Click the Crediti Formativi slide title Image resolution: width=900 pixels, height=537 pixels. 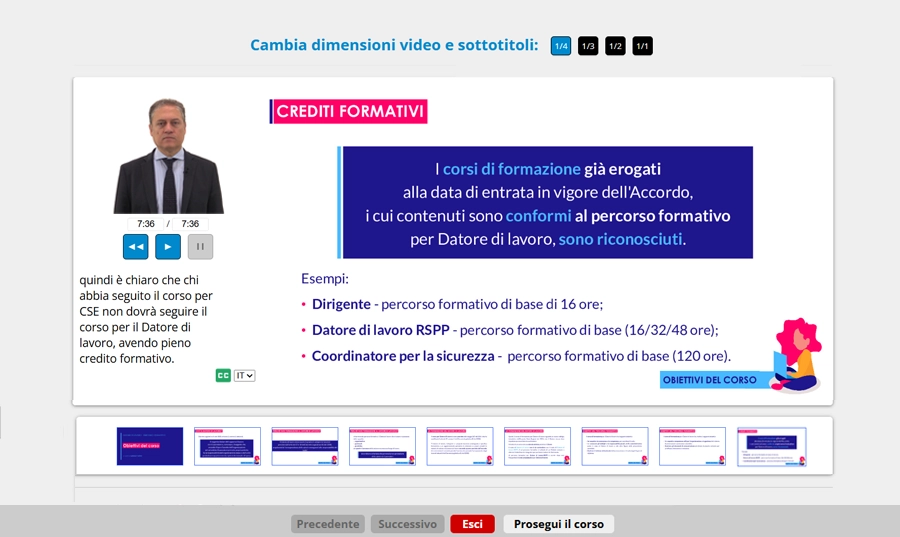coord(349,111)
